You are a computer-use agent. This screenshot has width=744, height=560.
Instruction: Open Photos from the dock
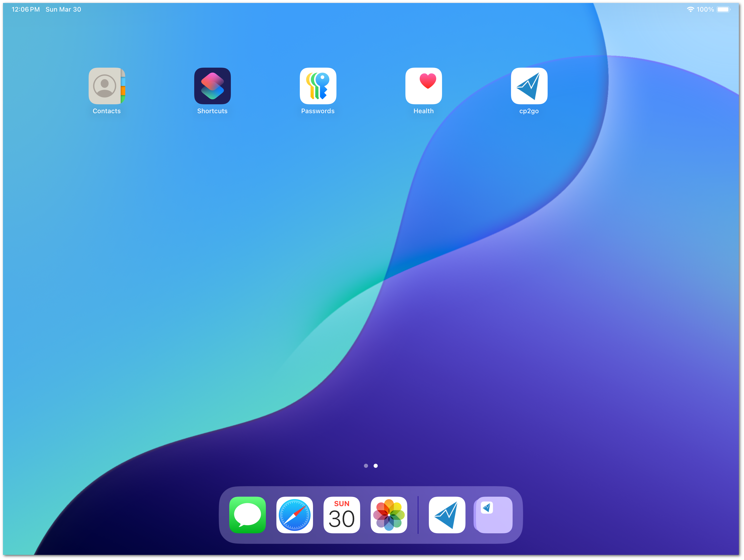coord(389,515)
